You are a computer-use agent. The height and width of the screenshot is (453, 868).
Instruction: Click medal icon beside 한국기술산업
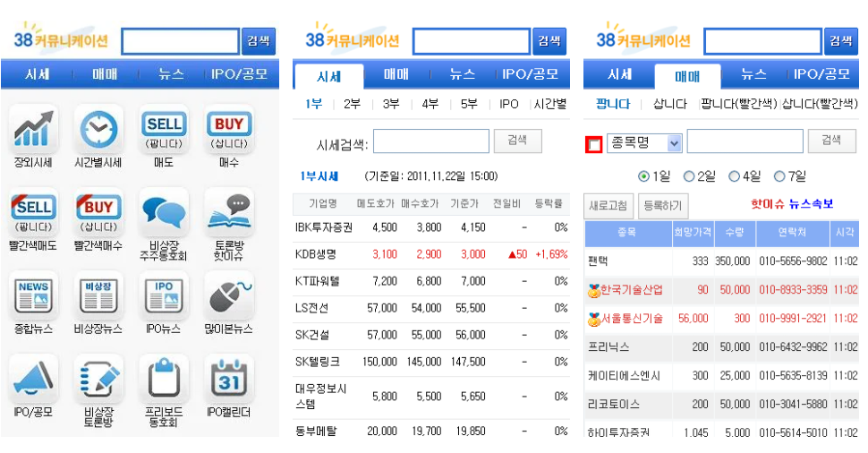click(594, 290)
